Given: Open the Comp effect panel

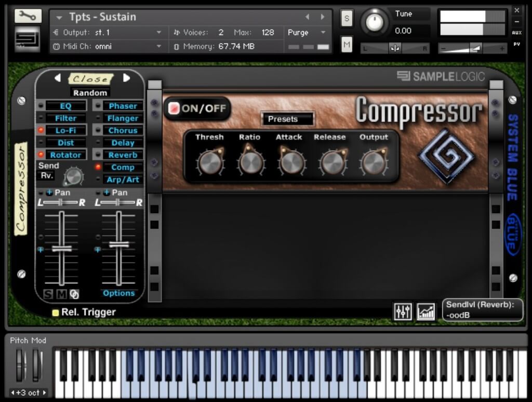Looking at the screenshot, I should pyautogui.click(x=123, y=167).
